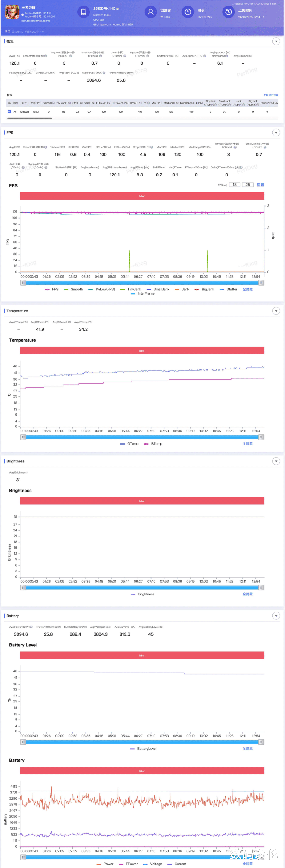Open BigJank help icon in FPS section
This screenshot has width=285, height=868.
click(x=46, y=168)
